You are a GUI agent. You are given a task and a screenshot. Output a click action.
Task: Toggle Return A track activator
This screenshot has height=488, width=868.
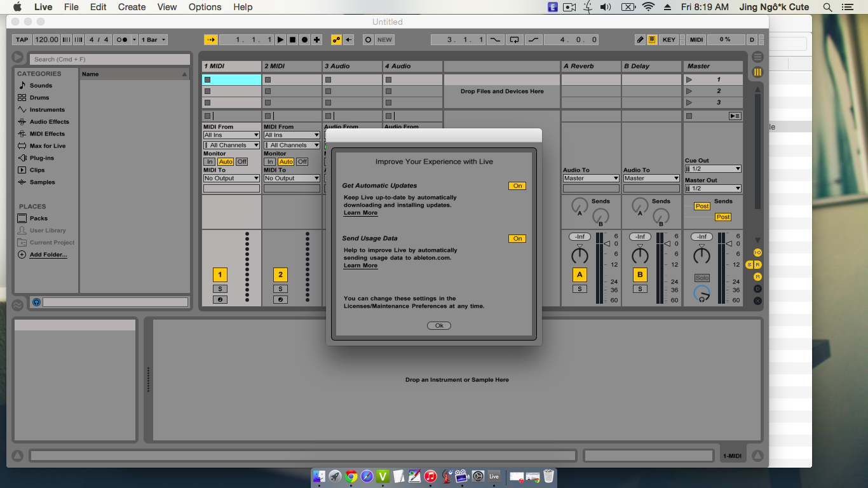pos(580,274)
